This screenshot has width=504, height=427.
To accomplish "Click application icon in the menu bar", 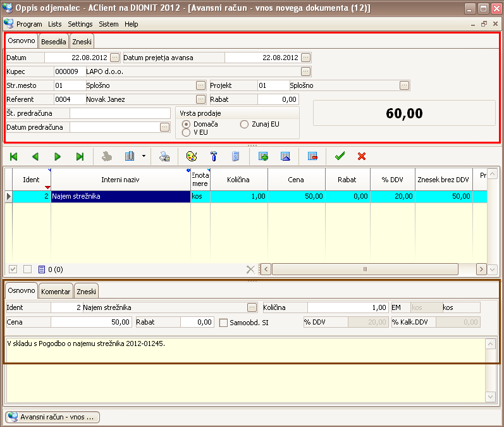I will tap(9, 24).
